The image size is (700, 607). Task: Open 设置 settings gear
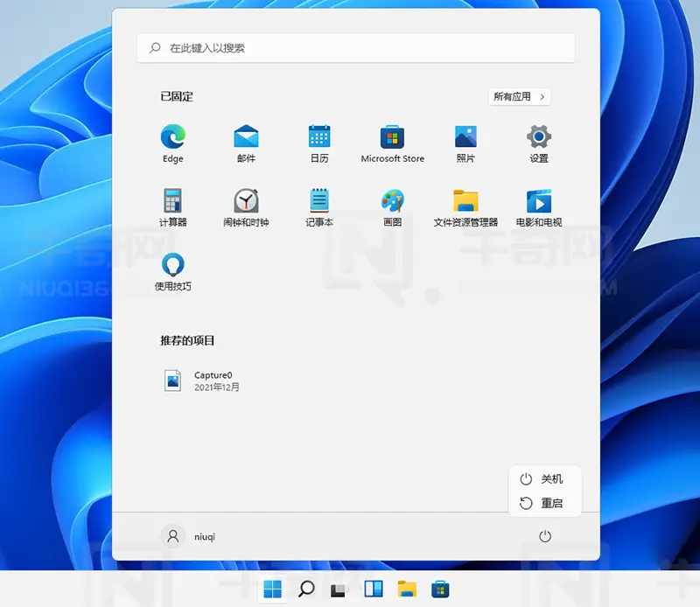pos(539,143)
